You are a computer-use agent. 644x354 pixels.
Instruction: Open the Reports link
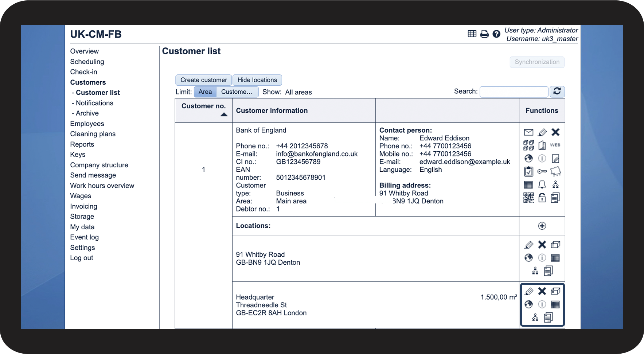82,144
